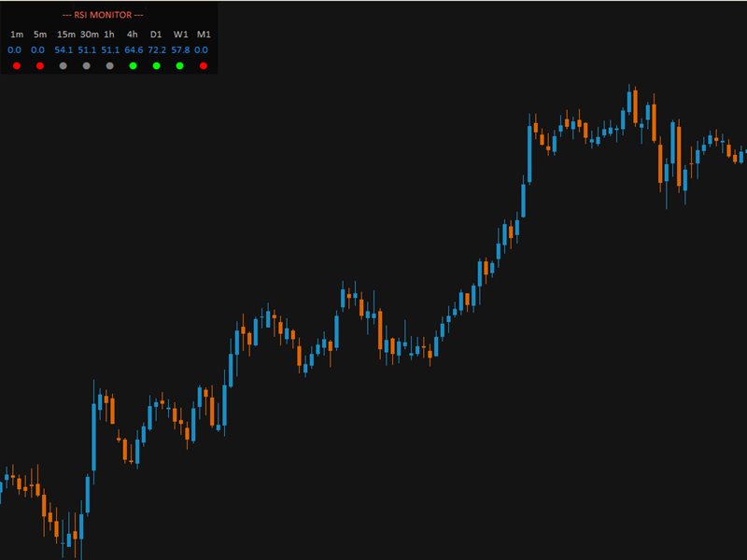
Task: Click the gray status dot under 30m
Action: (86, 65)
